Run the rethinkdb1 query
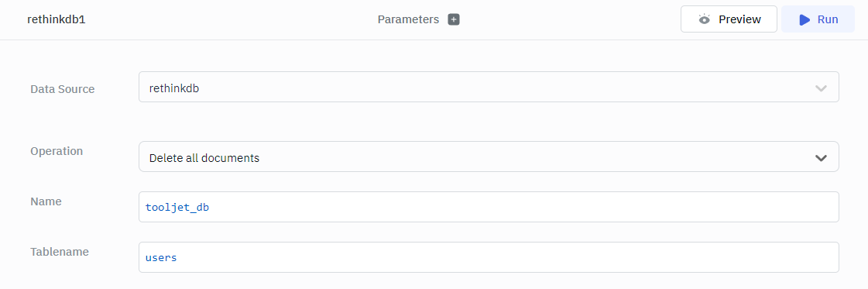Image resolution: width=868 pixels, height=289 pixels. (x=818, y=19)
